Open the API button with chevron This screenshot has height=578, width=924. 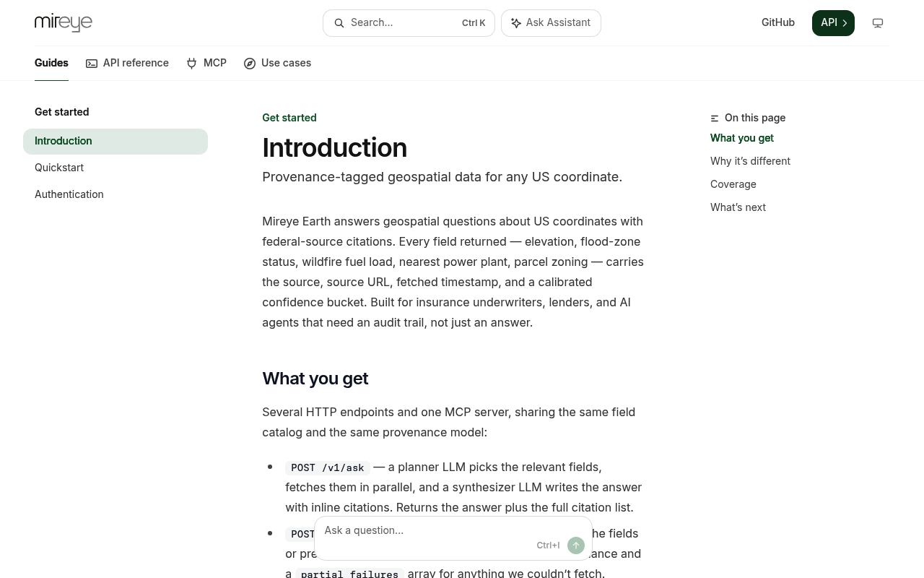point(833,23)
